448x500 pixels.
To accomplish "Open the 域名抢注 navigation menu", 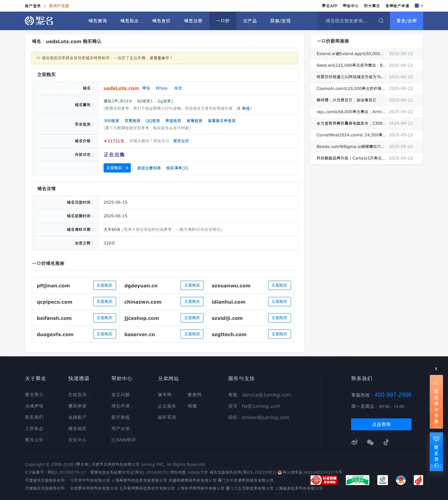I will click(129, 21).
